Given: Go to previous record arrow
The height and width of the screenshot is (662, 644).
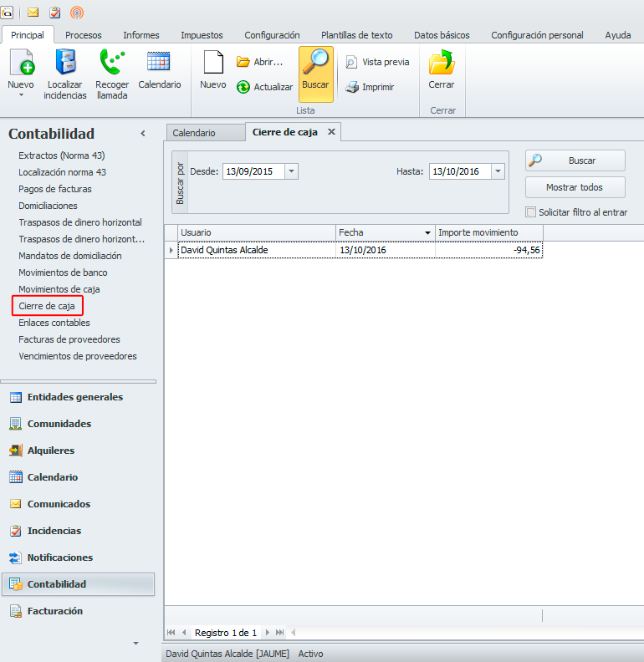Looking at the screenshot, I should [x=184, y=633].
